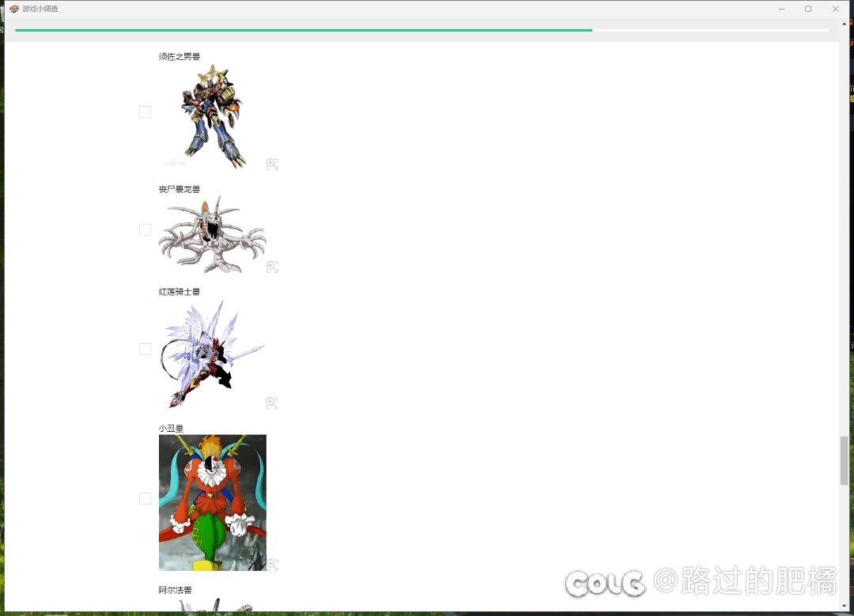
Task: Click the 红莲骑士兽 option label
Action: click(x=179, y=291)
